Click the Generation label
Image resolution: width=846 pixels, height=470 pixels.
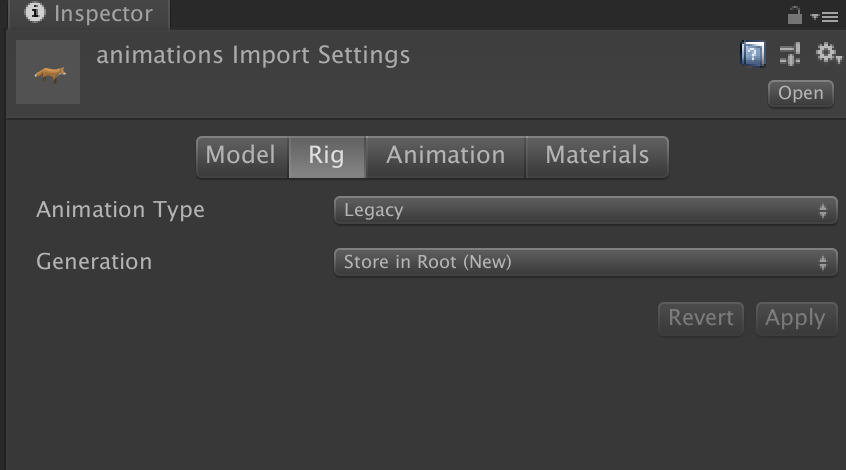94,262
